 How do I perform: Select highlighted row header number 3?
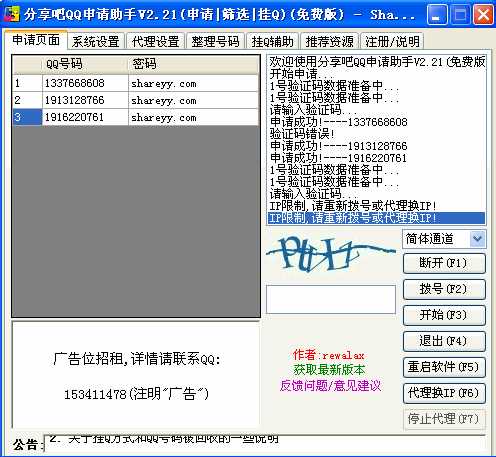pos(28,117)
